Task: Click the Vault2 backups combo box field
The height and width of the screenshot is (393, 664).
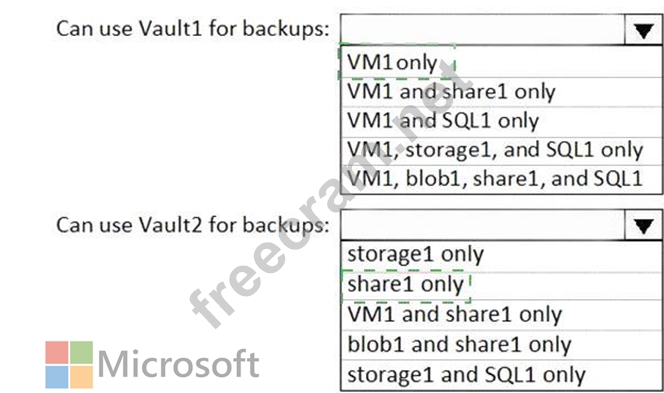Action: (x=501, y=225)
